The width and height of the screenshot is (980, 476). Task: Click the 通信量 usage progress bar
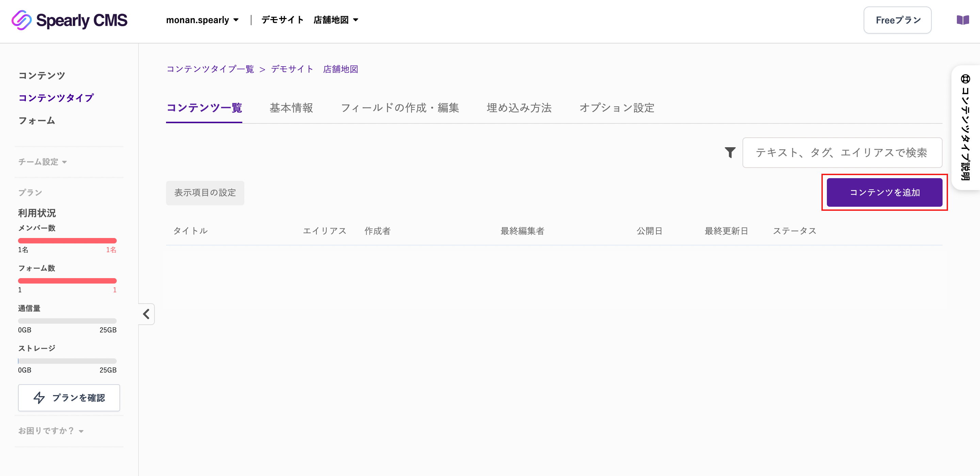(x=67, y=321)
